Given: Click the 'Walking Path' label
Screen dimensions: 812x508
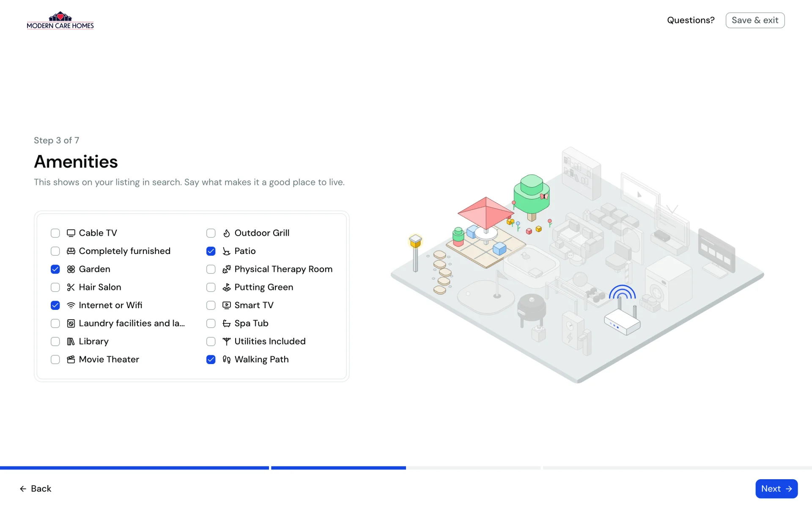Looking at the screenshot, I should point(262,359).
